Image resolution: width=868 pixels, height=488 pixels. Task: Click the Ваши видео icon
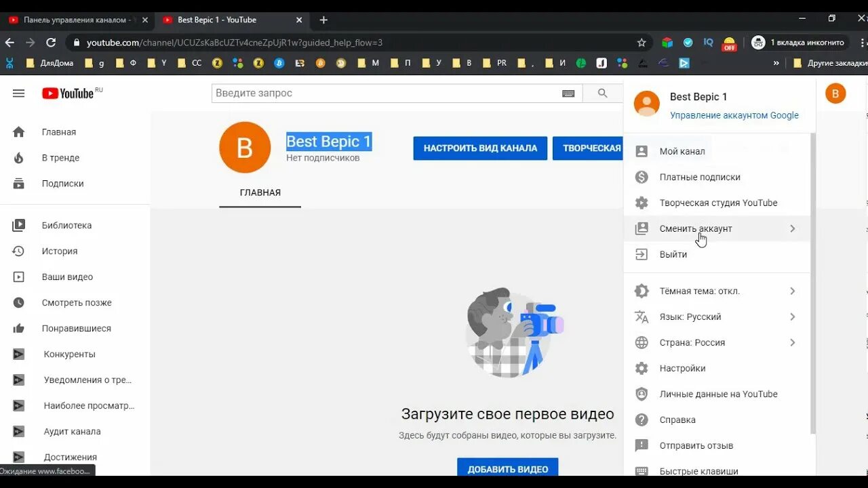point(19,277)
